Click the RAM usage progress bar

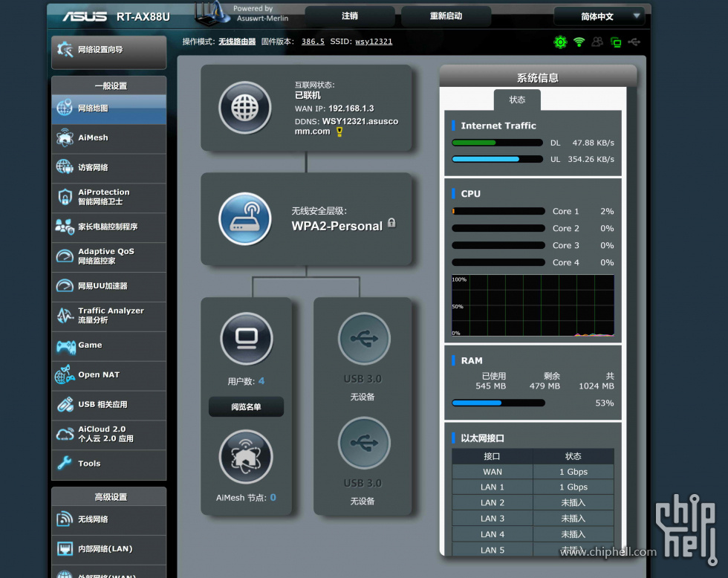pyautogui.click(x=498, y=403)
